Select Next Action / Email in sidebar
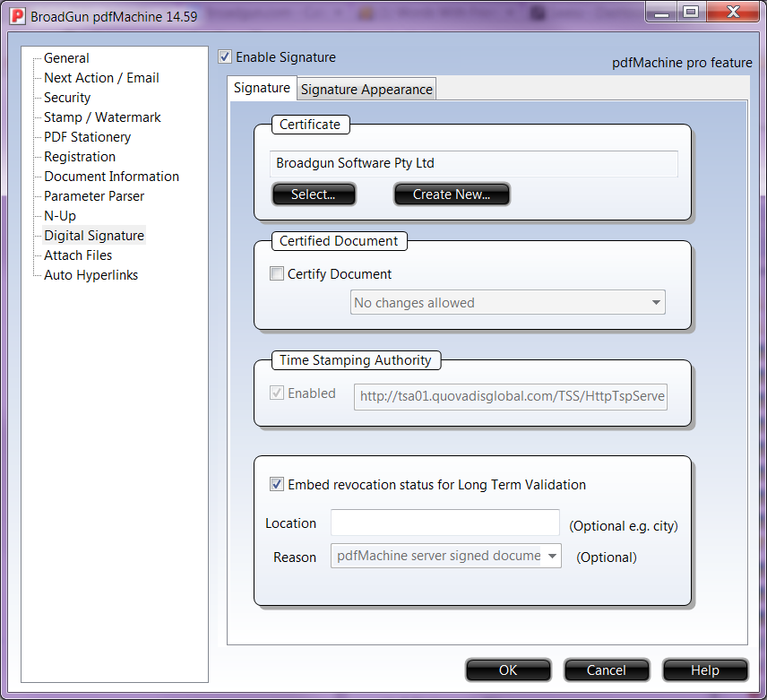Image resolution: width=767 pixels, height=700 pixels. pyautogui.click(x=101, y=78)
